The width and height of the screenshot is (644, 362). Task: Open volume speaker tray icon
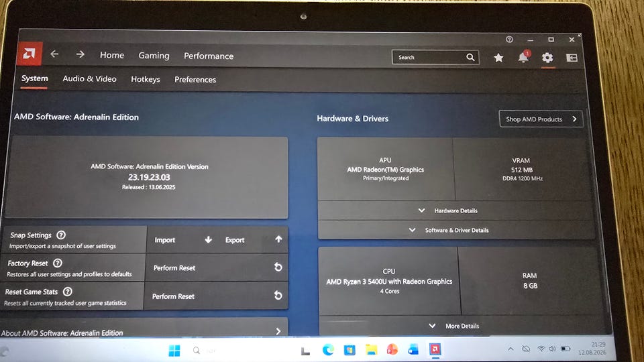[552, 349]
